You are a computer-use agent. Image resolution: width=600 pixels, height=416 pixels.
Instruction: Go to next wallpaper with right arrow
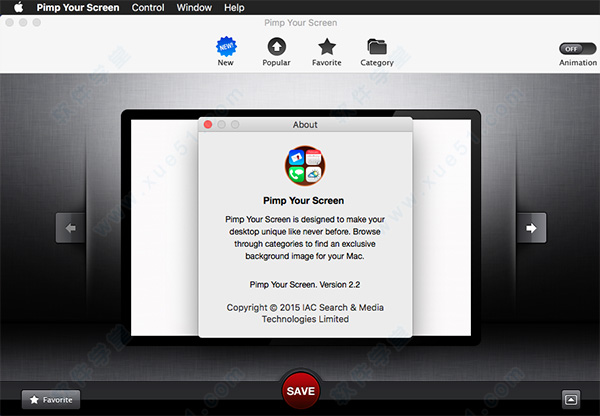click(532, 228)
